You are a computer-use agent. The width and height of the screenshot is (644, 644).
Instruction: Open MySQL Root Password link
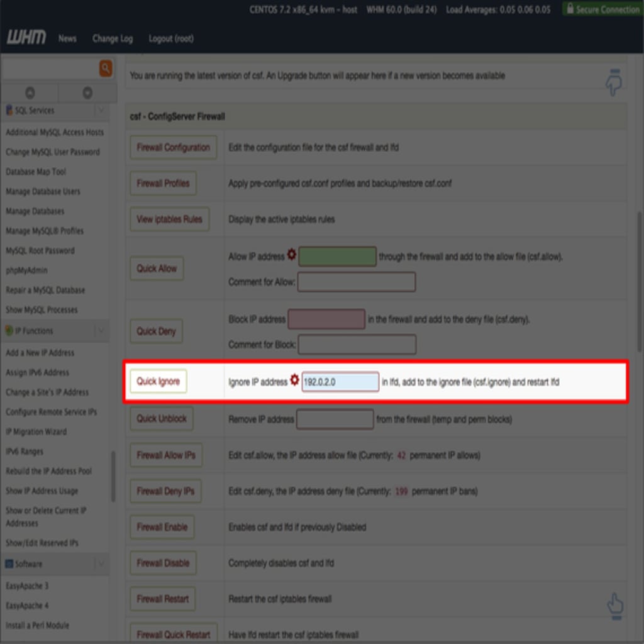tap(40, 250)
